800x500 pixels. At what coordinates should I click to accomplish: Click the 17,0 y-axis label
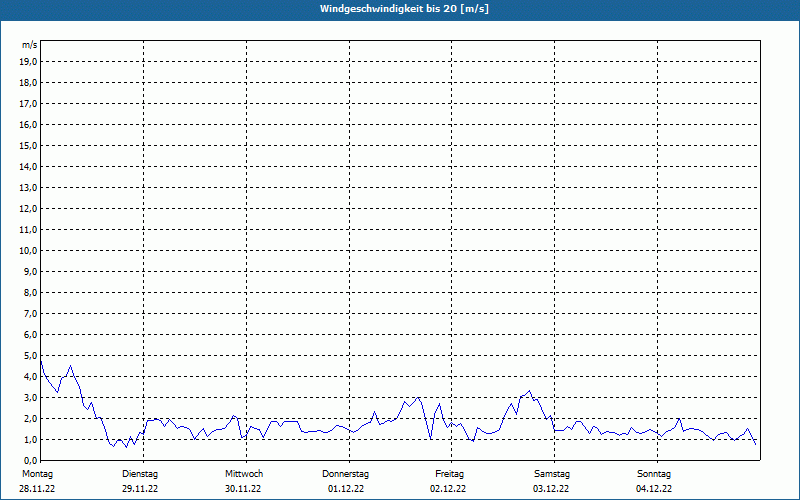pyautogui.click(x=28, y=104)
